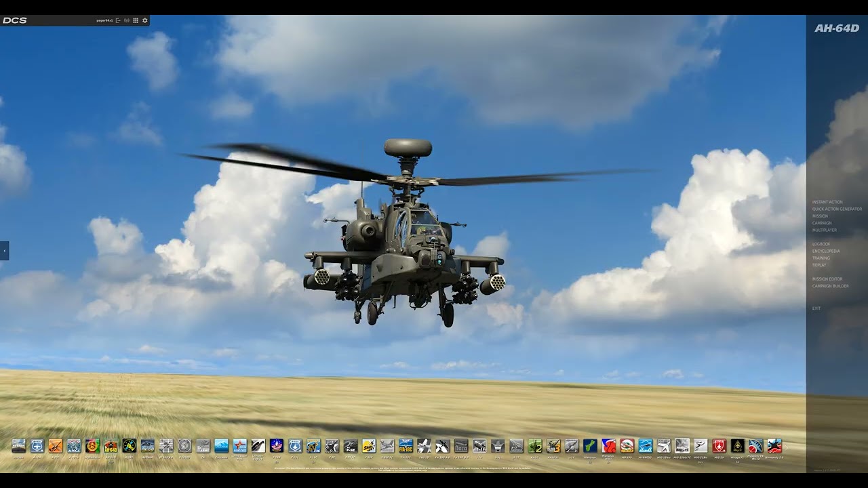
Task: Select the Marianas map module icon
Action: point(590,445)
